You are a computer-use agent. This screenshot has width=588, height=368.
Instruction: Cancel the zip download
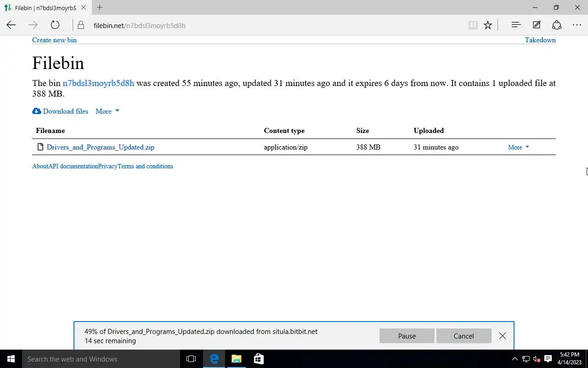point(464,336)
